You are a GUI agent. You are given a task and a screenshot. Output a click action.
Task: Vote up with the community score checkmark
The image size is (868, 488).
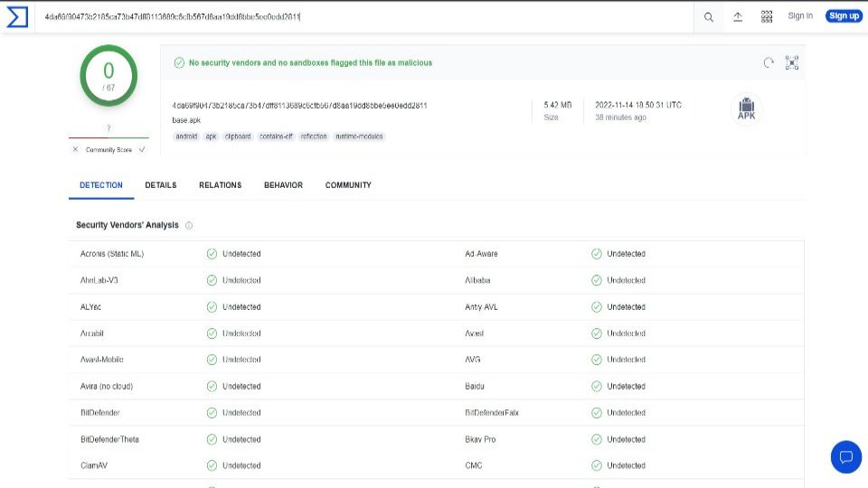(x=142, y=149)
